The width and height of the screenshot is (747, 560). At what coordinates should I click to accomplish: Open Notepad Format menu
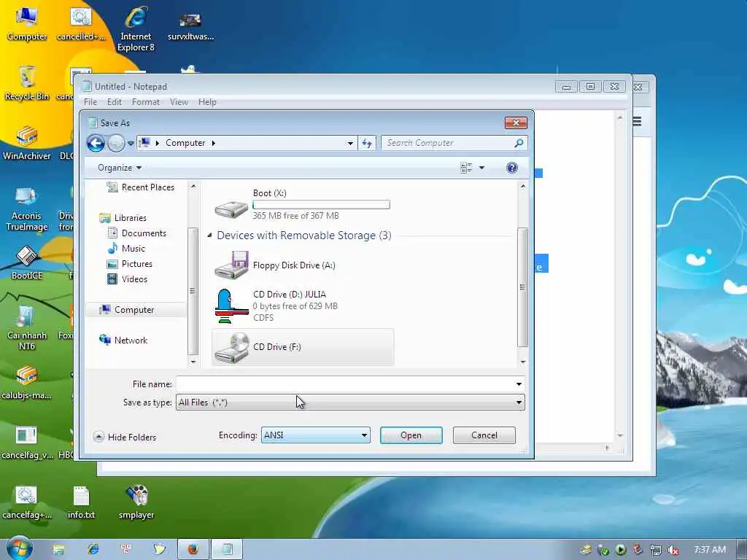click(x=146, y=101)
